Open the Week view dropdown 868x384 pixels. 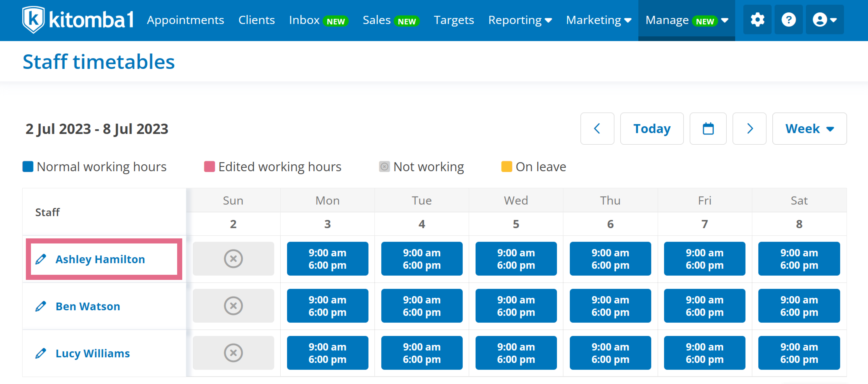[809, 129]
